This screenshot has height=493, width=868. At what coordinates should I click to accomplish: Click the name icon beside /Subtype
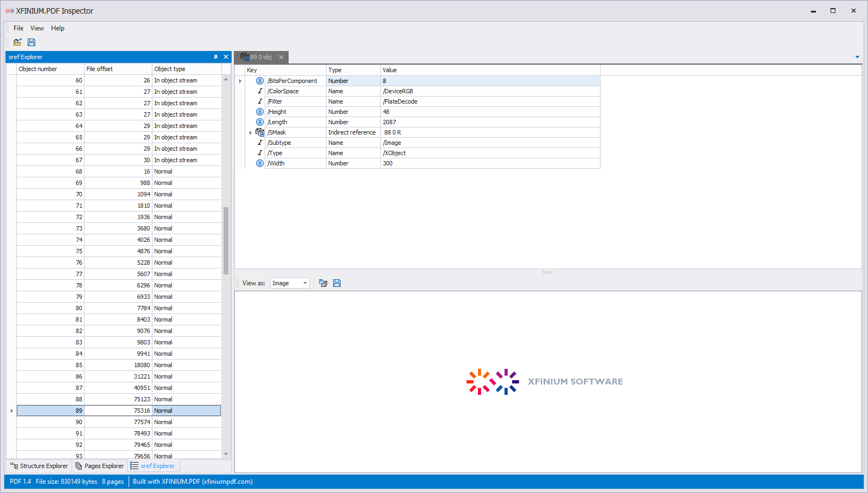point(260,143)
